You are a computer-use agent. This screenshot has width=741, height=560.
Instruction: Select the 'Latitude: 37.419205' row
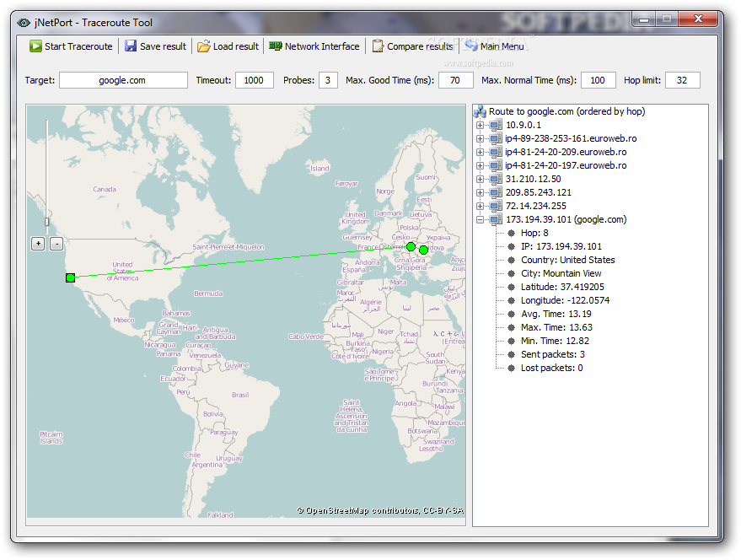(562, 287)
